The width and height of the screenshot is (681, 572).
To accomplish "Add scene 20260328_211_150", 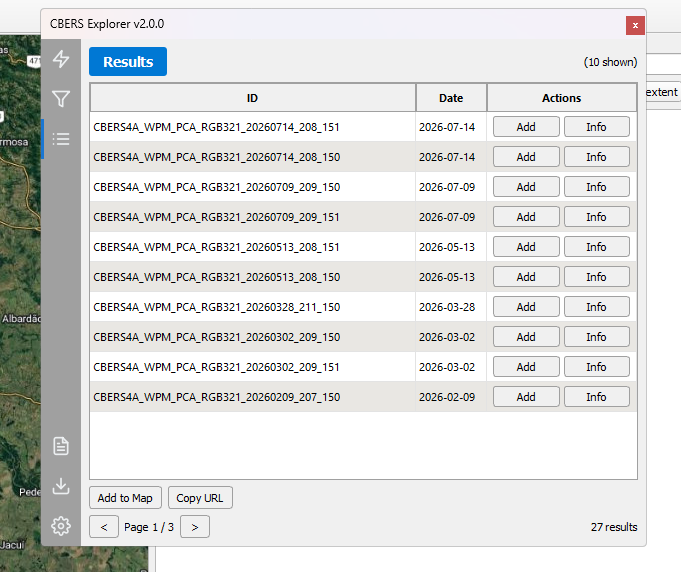I will click(x=526, y=307).
